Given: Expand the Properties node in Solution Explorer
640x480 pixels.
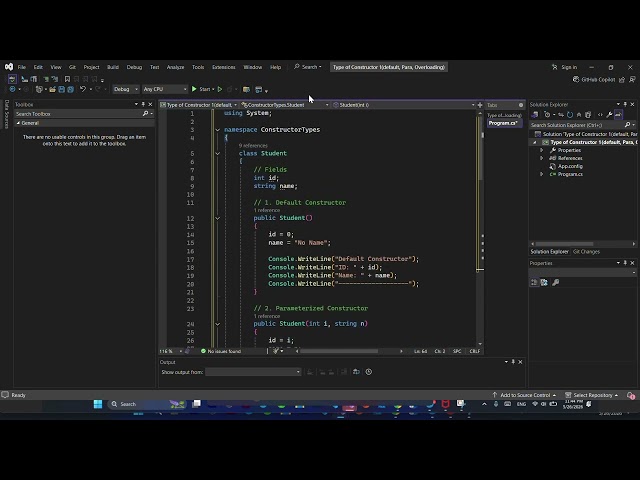Looking at the screenshot, I should (542, 150).
